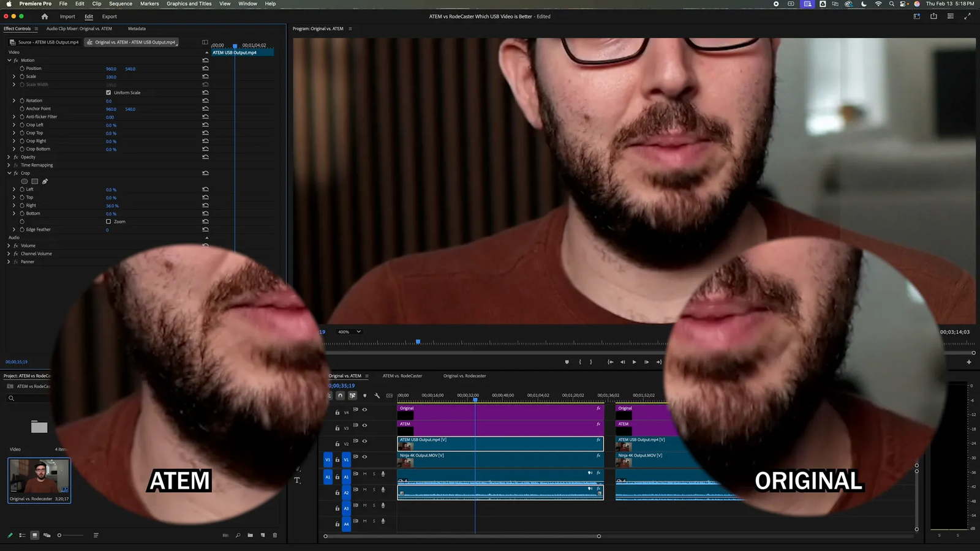Adjust project panel thumbnail zoom slider

point(70,535)
